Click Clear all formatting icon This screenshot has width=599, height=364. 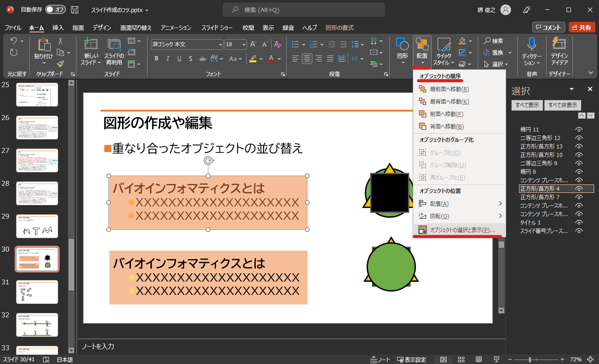click(278, 44)
